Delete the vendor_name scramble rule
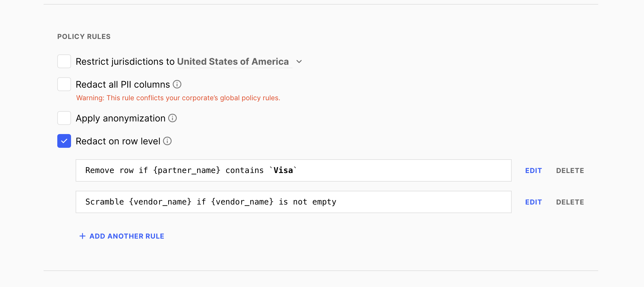The image size is (644, 287). tap(570, 202)
